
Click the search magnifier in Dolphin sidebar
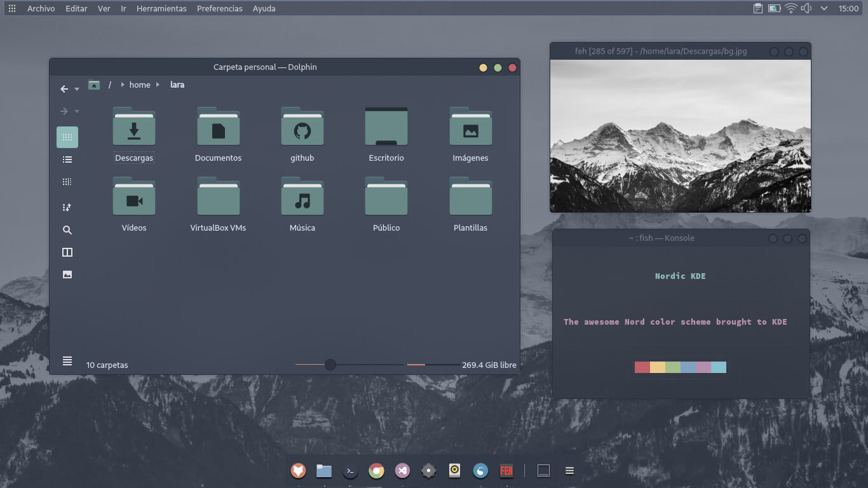coord(67,230)
